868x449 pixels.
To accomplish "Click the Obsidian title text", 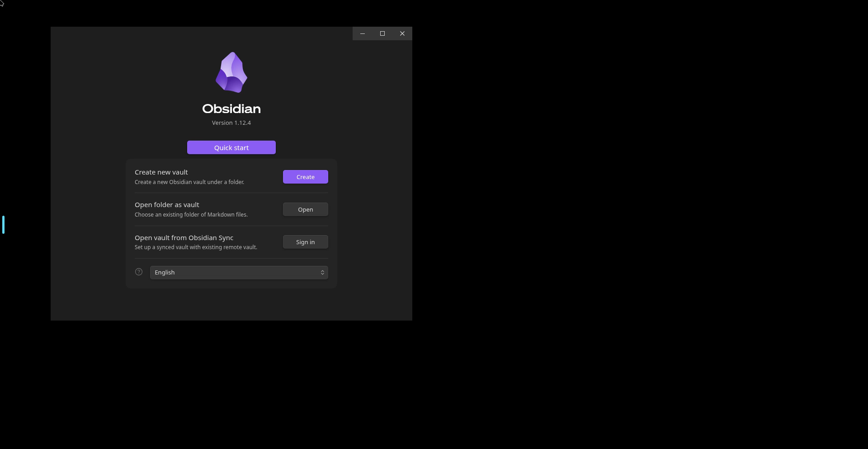I will pos(231,109).
